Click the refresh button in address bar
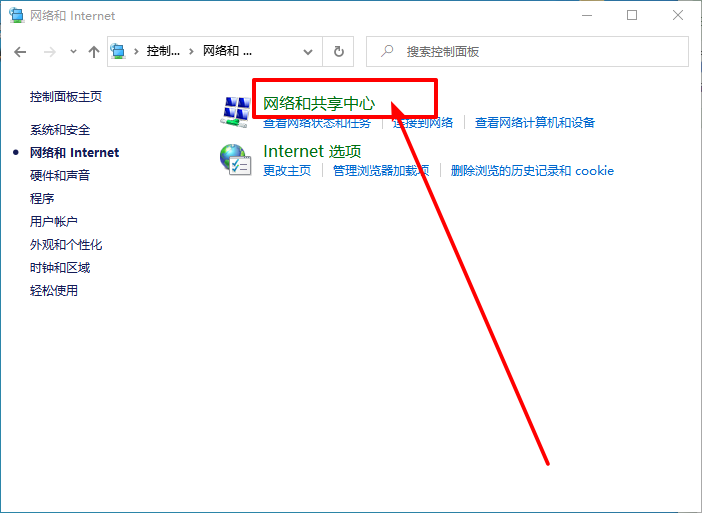 (339, 51)
